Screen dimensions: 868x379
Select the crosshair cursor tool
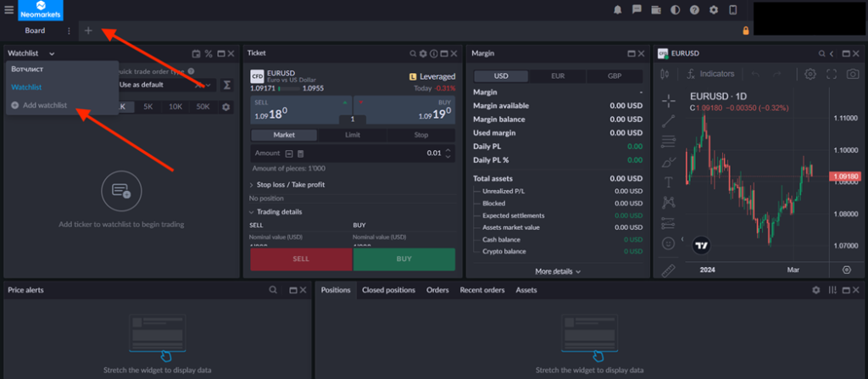(x=669, y=99)
